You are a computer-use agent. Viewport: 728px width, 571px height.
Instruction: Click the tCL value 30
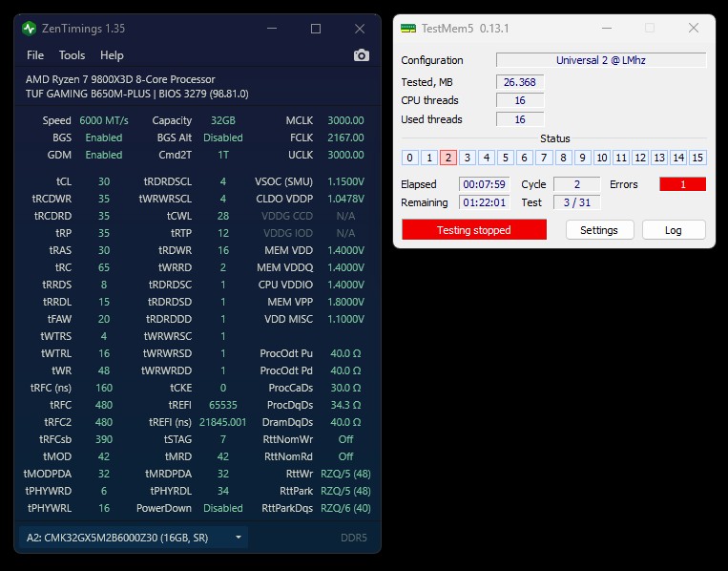click(104, 181)
